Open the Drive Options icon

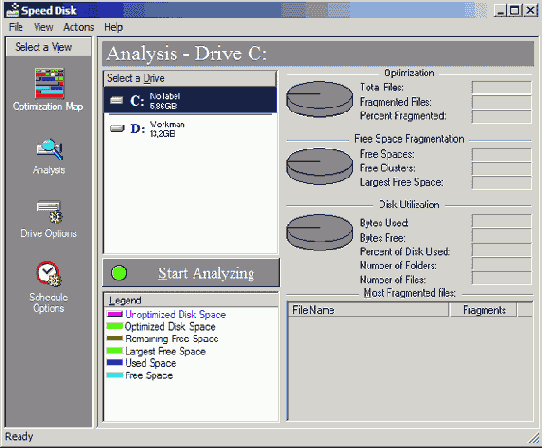49,212
